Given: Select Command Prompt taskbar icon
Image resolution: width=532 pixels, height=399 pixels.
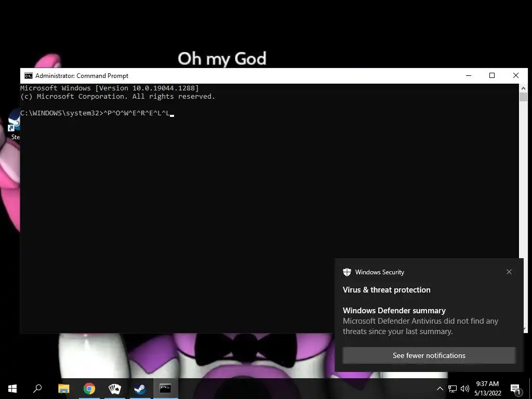Looking at the screenshot, I should click(x=165, y=389).
